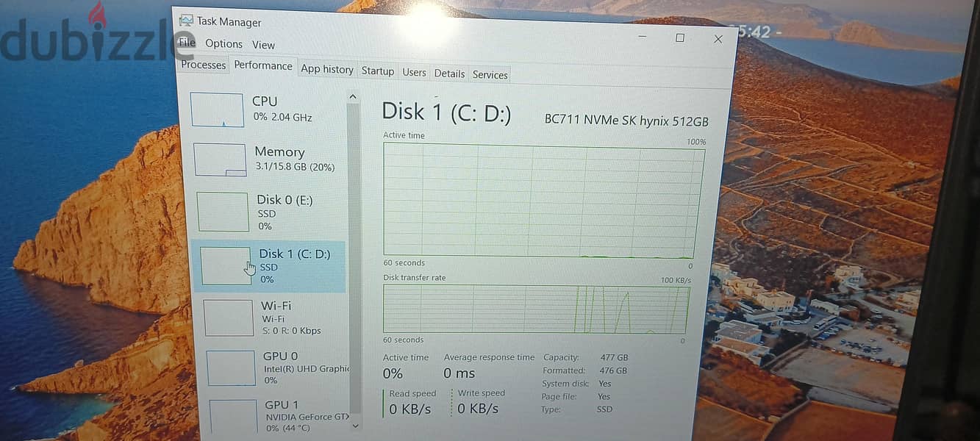Image resolution: width=980 pixels, height=441 pixels.
Task: Click the Task Manager title icon
Action: pyautogui.click(x=186, y=21)
